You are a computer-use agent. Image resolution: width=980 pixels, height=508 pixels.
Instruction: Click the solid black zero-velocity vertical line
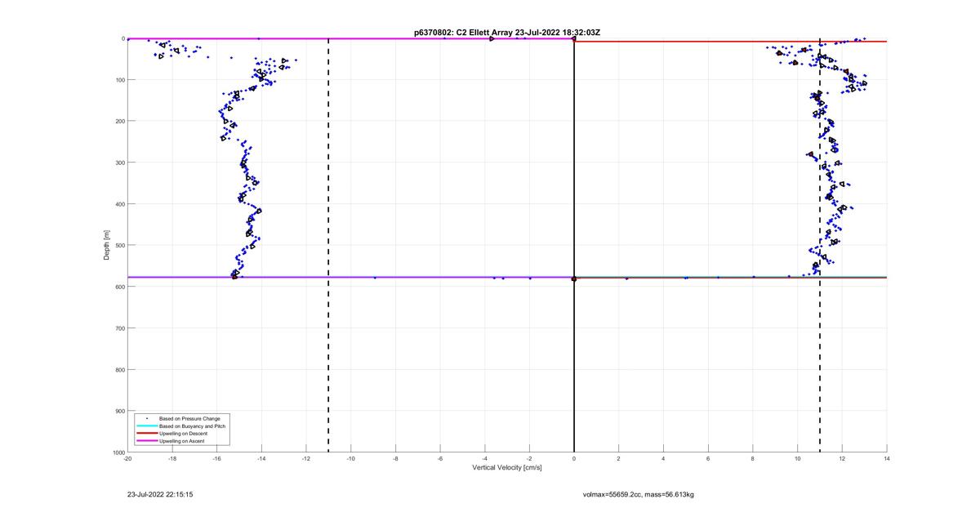tap(574, 245)
